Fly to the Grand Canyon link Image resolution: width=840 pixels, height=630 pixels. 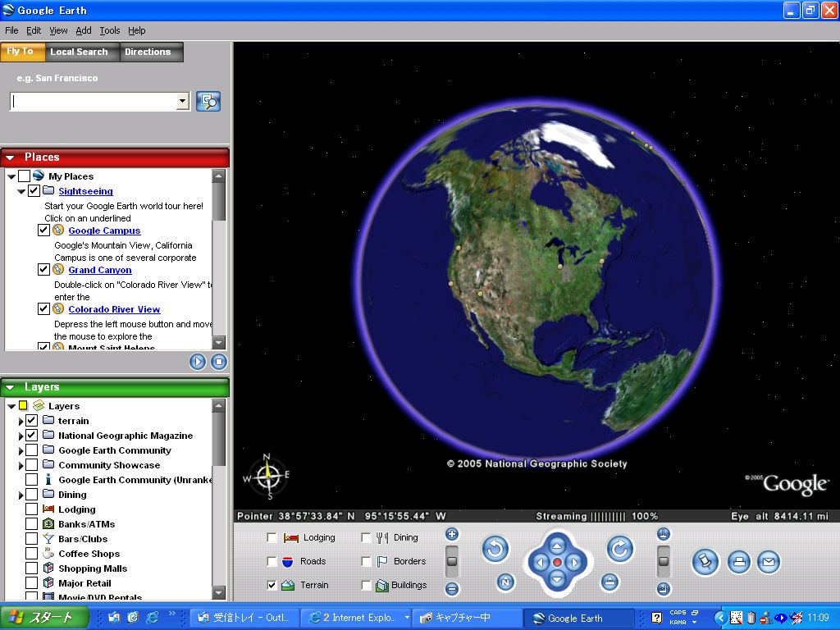tap(99, 270)
